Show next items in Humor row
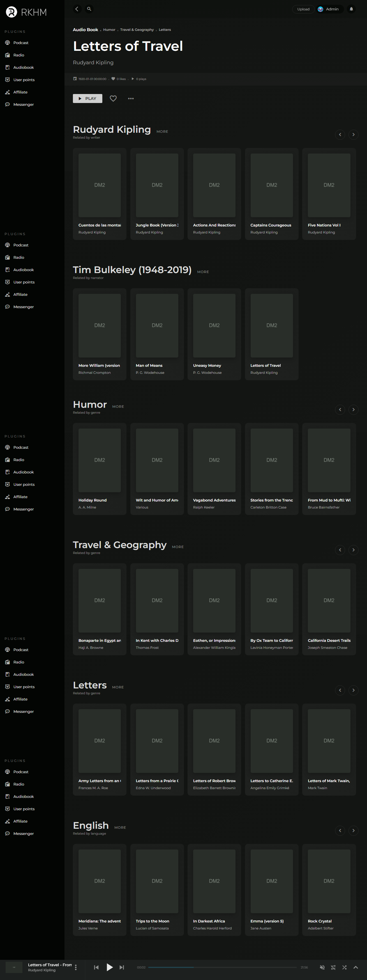Image resolution: width=367 pixels, height=980 pixels. pyautogui.click(x=353, y=410)
